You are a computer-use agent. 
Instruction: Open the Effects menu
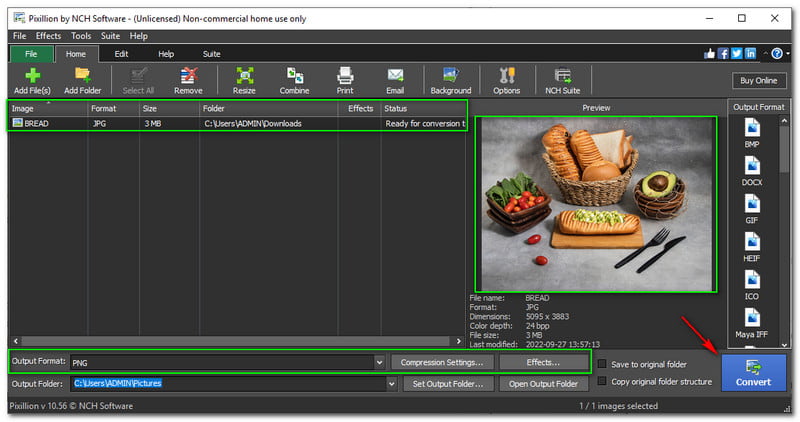(48, 36)
